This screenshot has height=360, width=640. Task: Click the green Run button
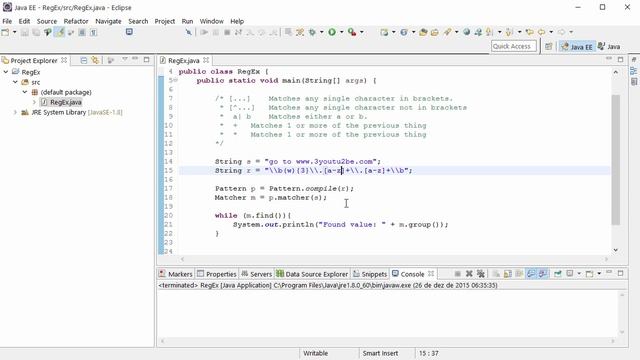coord(332,32)
